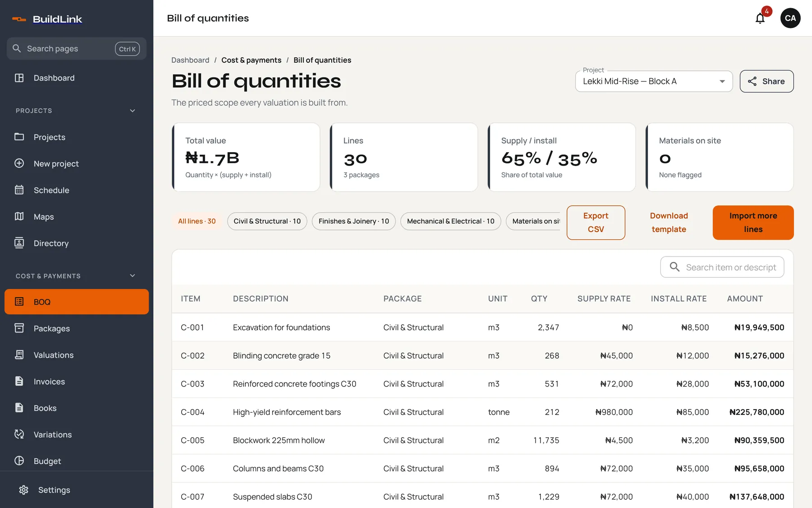This screenshot has width=812, height=508.
Task: Click the Directory contacts icon
Action: (19, 243)
